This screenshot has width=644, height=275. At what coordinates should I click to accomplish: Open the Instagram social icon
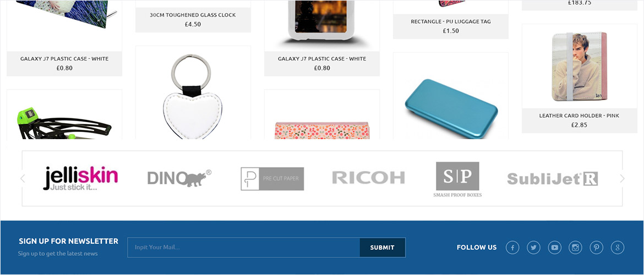pos(575,248)
